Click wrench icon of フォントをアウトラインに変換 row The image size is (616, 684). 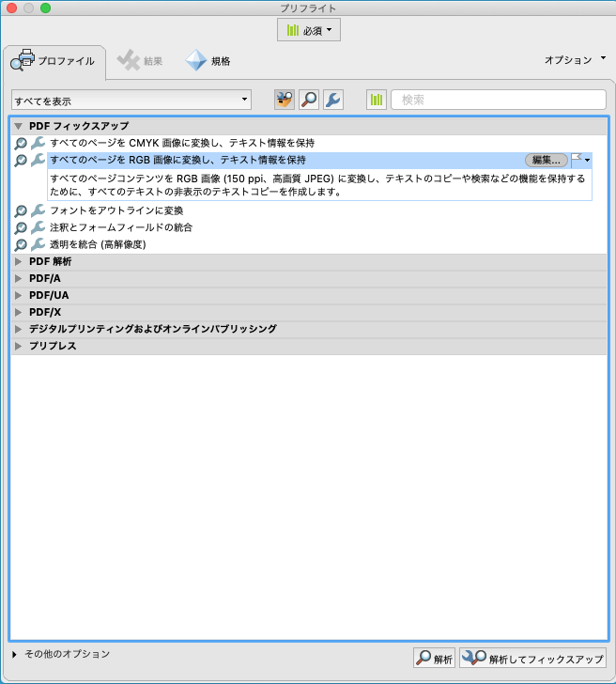(x=38, y=210)
